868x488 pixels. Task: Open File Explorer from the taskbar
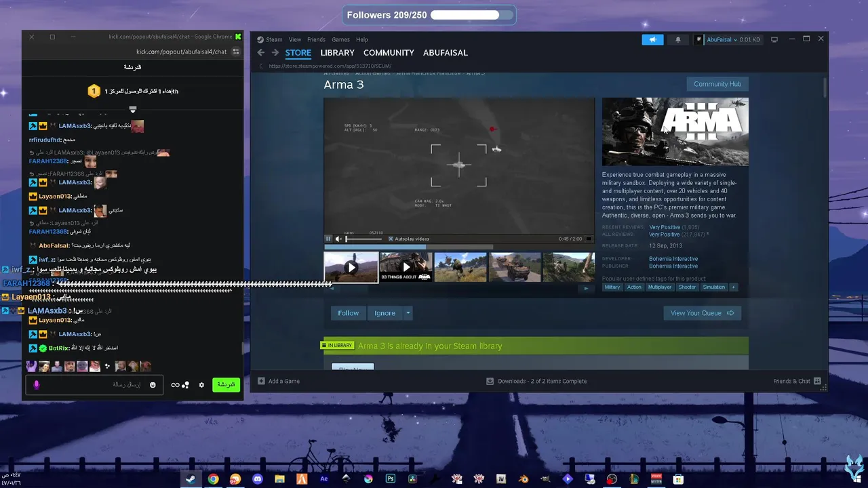tap(279, 479)
